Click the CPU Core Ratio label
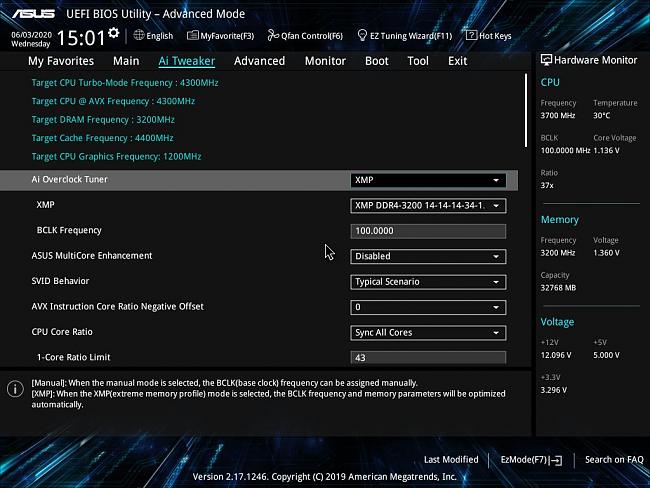The image size is (650, 488). tap(62, 332)
